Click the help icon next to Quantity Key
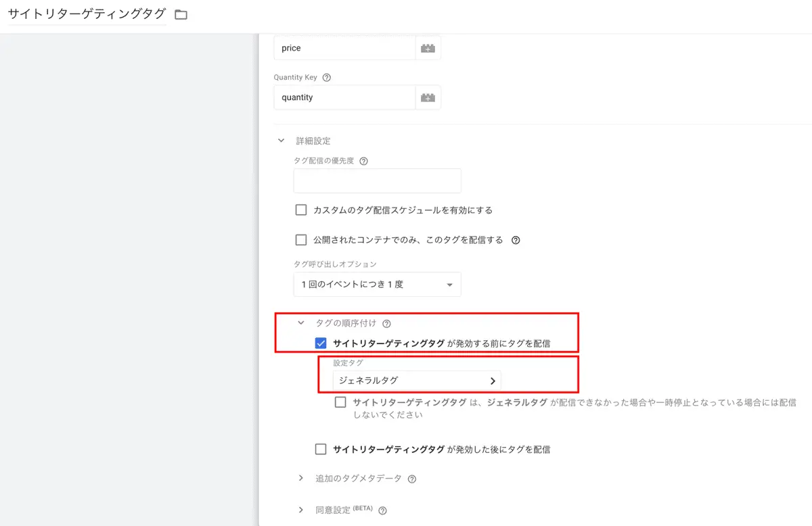Viewport: 812px width, 526px height. tap(326, 77)
